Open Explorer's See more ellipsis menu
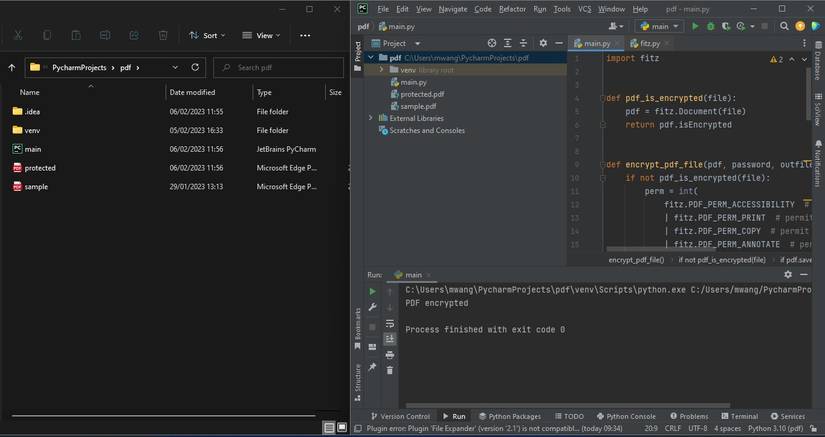825x437 pixels. pyautogui.click(x=305, y=35)
